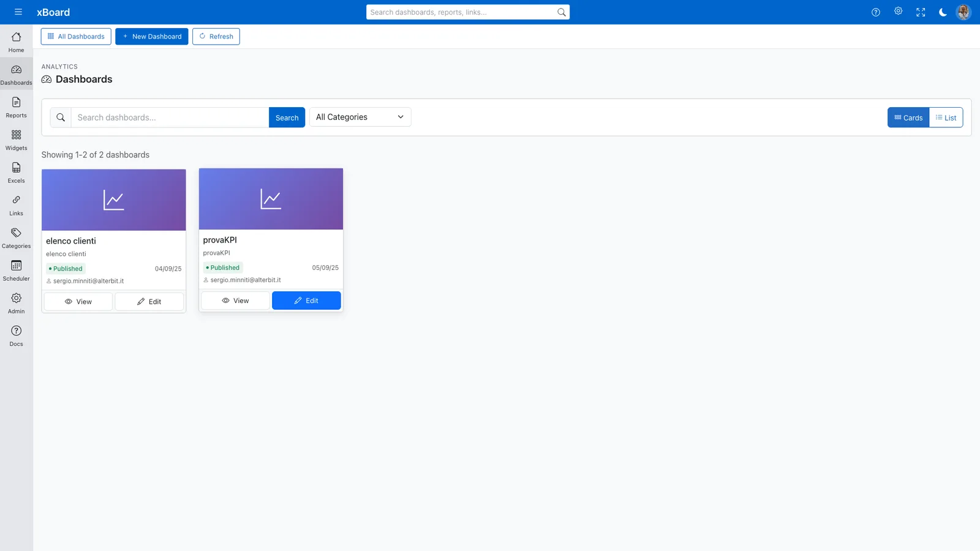Click the date 05/09/25
This screenshot has height=551, width=980.
coord(325,268)
